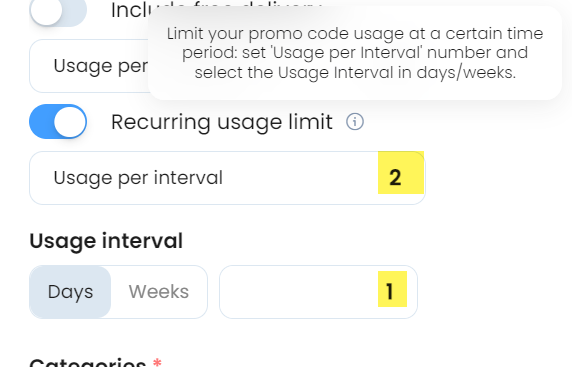Click the Usage interval heading
Screen dimensions: 572x367
click(106, 241)
